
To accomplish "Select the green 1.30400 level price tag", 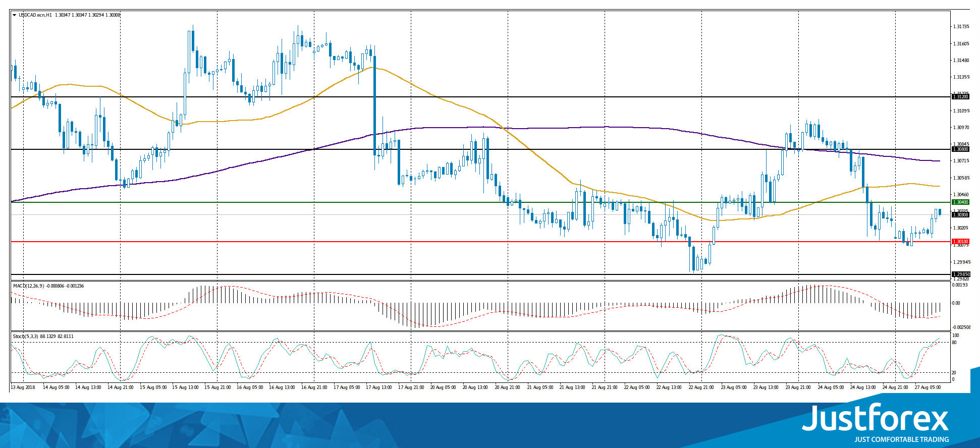I will [960, 202].
